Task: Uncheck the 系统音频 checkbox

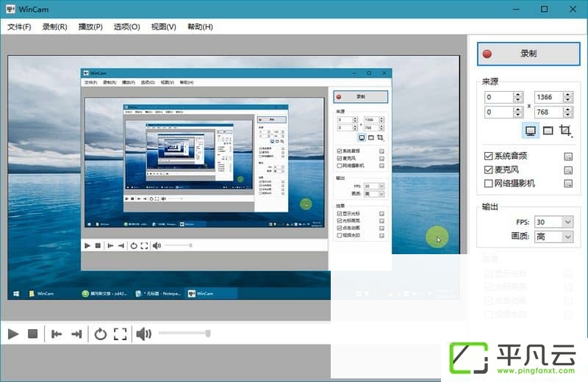Action: coord(488,156)
